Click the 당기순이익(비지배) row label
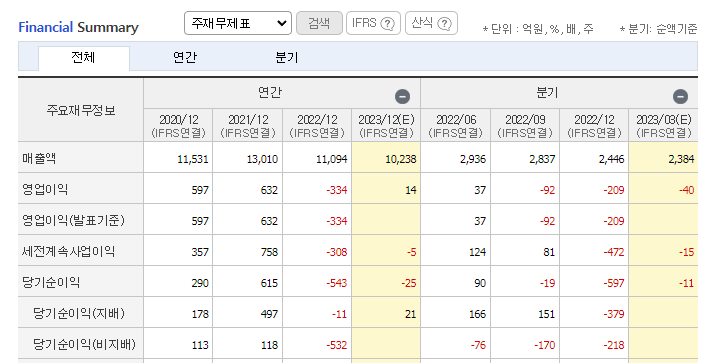Image resolution: width=708 pixels, height=363 pixels. click(84, 344)
